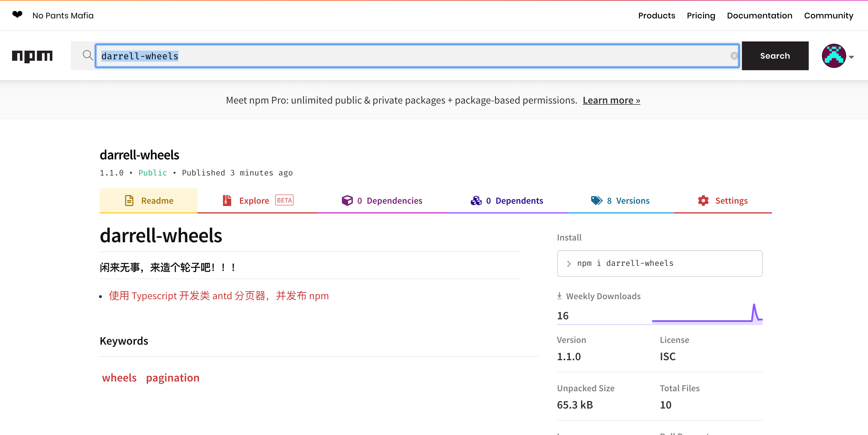Click the Dependents boxes icon

click(x=476, y=201)
